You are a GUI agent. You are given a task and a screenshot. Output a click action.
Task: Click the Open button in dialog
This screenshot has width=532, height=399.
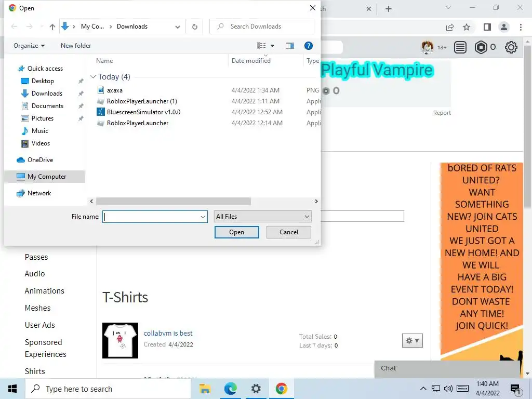coord(236,232)
